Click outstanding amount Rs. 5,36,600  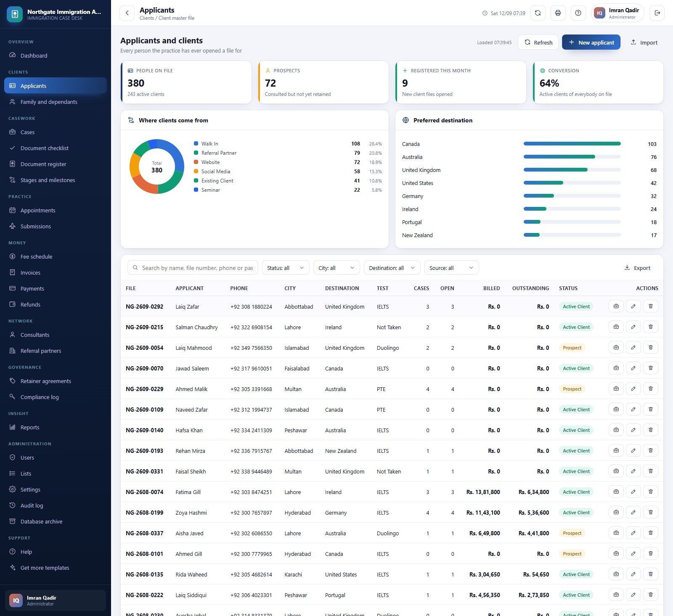(533, 513)
